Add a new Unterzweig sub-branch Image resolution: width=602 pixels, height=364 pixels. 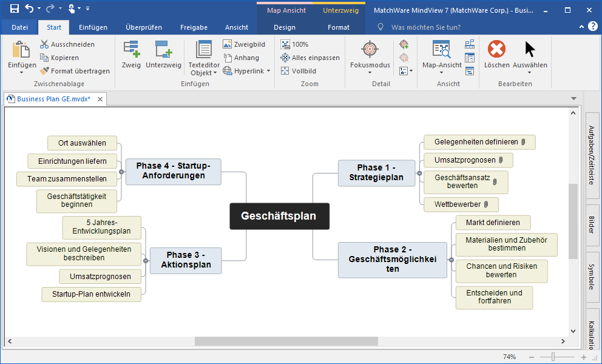coord(164,54)
